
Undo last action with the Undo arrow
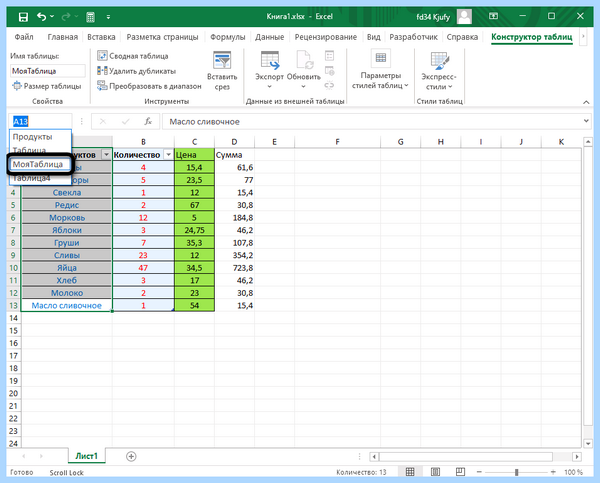pos(41,16)
